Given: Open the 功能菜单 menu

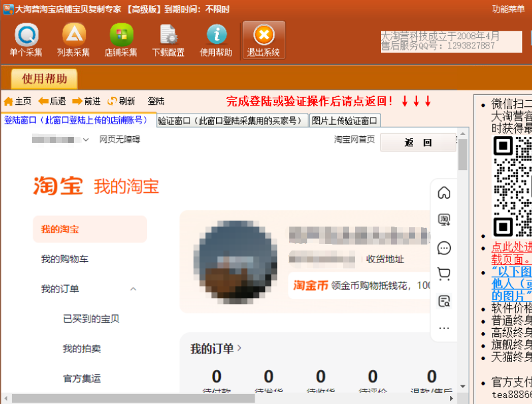Looking at the screenshot, I should click(508, 9).
